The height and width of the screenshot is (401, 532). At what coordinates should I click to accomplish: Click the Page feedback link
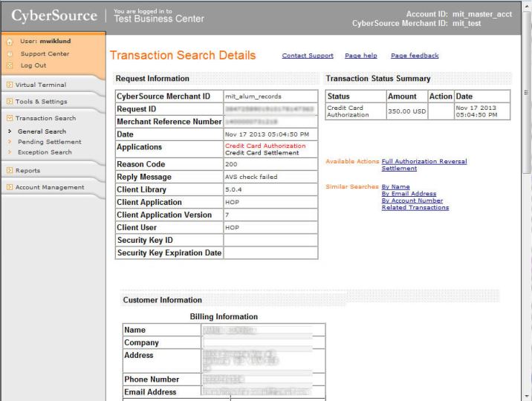pyautogui.click(x=415, y=56)
